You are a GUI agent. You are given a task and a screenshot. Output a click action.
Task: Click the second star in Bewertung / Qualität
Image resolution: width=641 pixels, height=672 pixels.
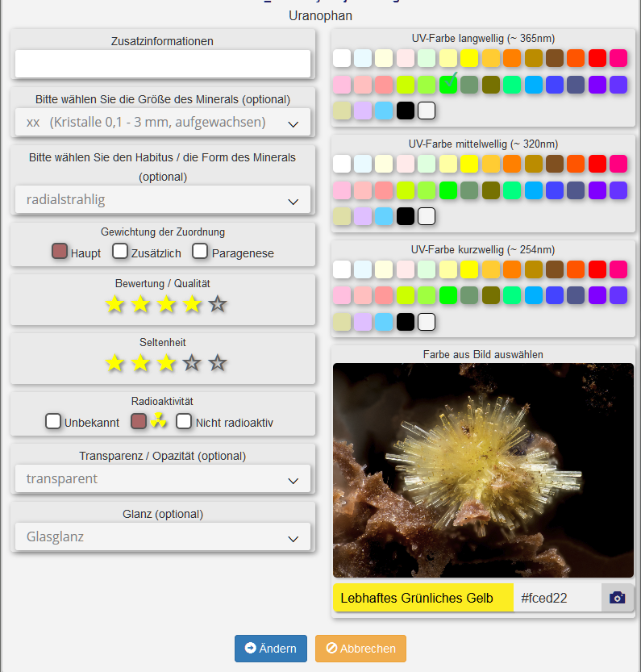coord(141,304)
